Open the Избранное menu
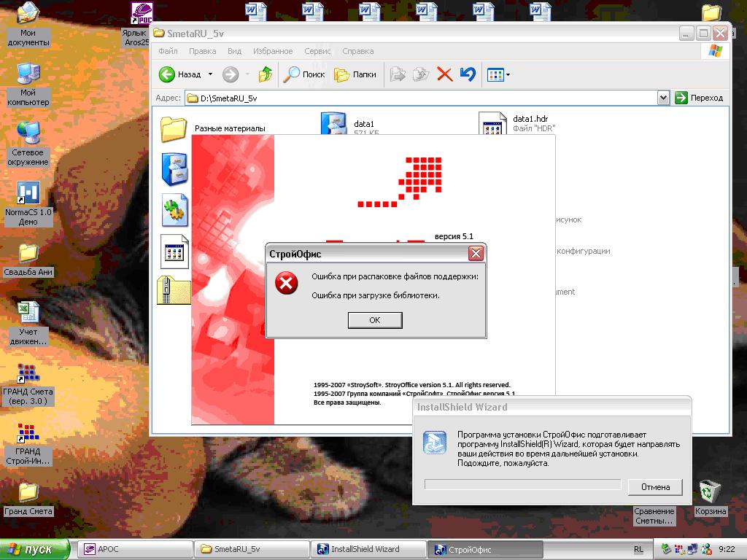This screenshot has width=747, height=560. click(x=273, y=51)
